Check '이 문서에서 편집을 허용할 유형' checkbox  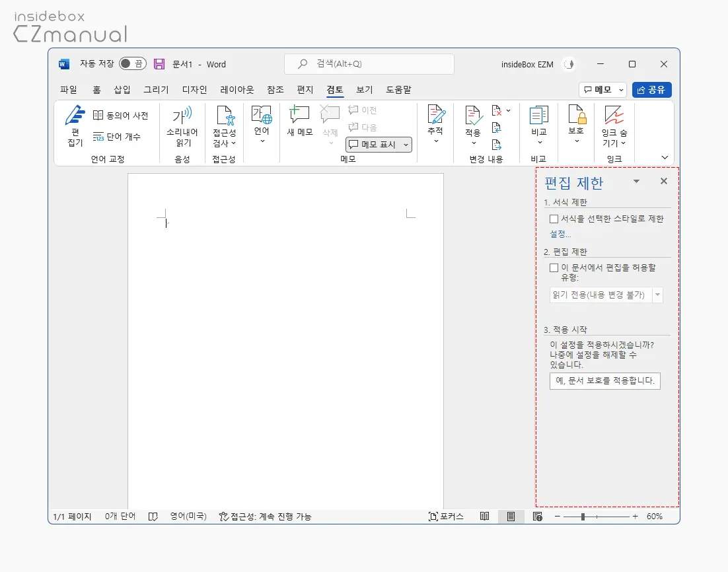click(x=554, y=268)
